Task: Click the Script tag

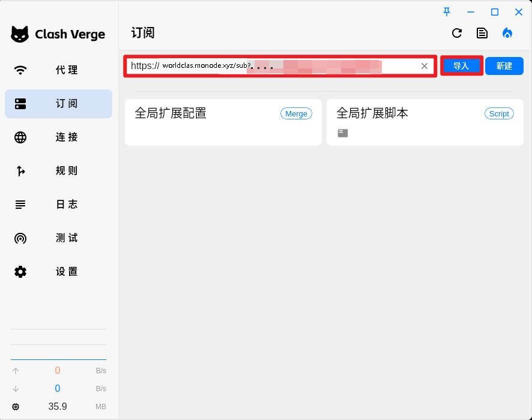Action: pos(499,113)
